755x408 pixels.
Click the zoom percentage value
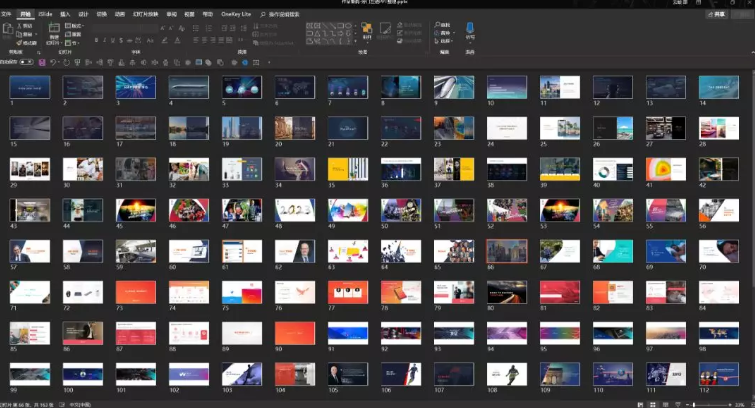740,405
